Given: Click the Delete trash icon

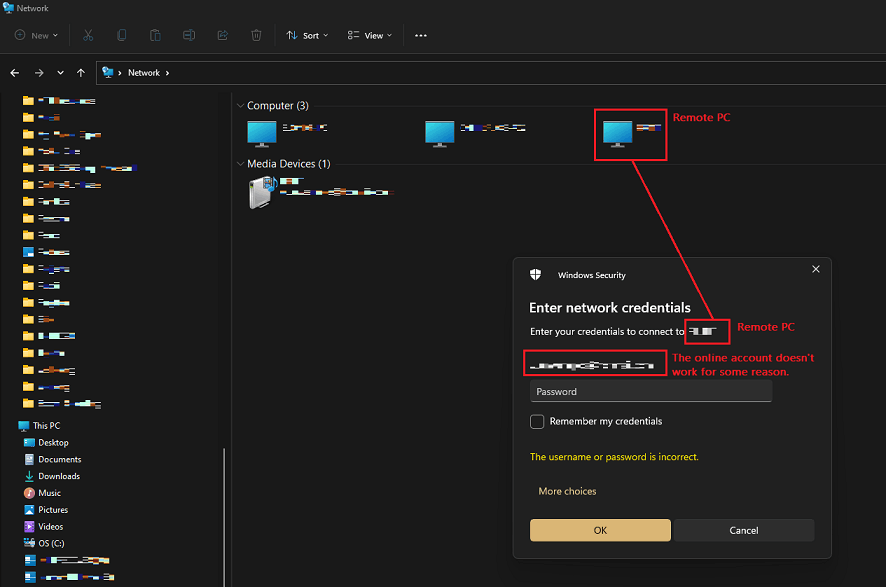Looking at the screenshot, I should [x=256, y=35].
